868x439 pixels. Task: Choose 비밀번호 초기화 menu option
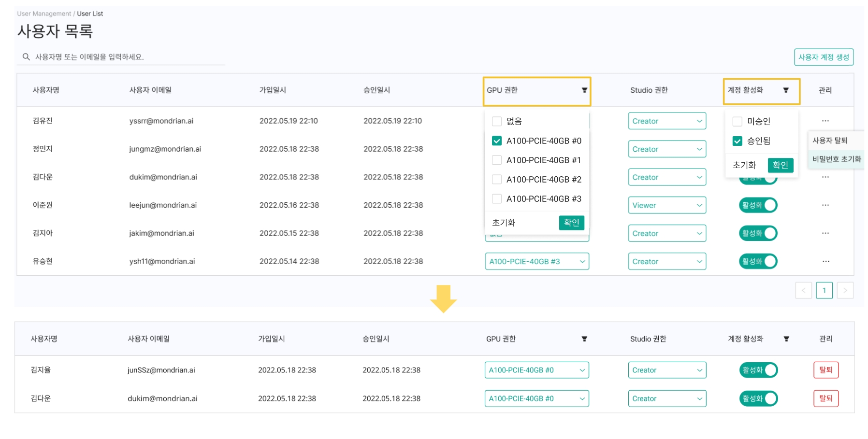click(x=836, y=159)
